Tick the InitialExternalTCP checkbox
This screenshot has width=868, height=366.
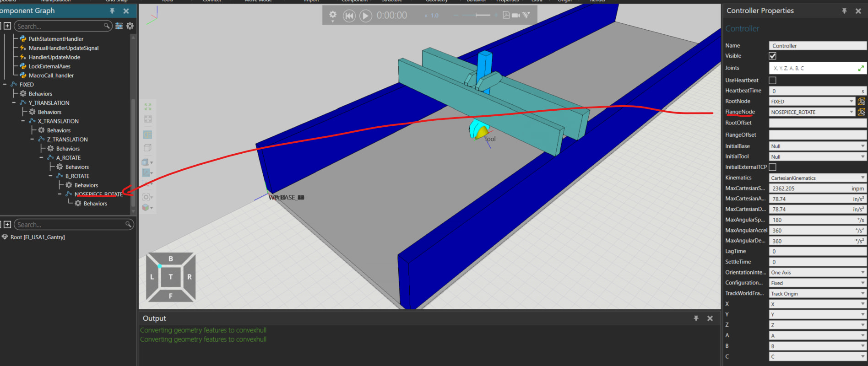coord(773,167)
